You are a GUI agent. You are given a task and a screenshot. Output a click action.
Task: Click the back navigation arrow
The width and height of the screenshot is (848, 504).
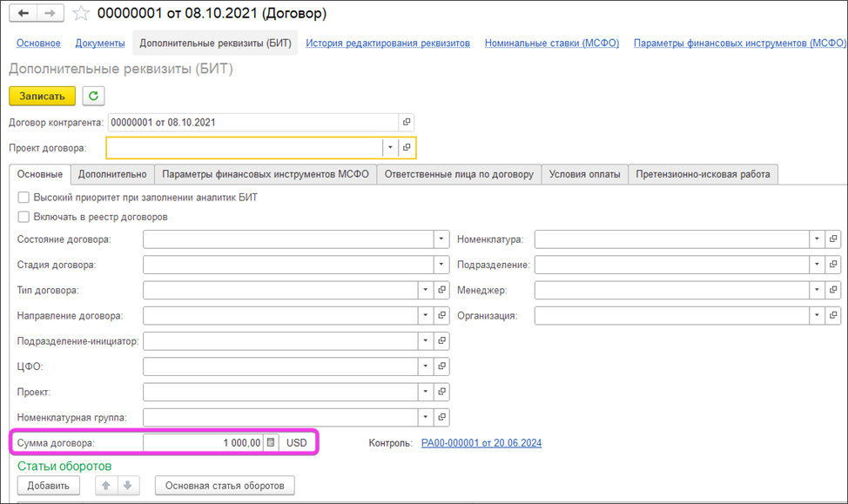pos(23,13)
